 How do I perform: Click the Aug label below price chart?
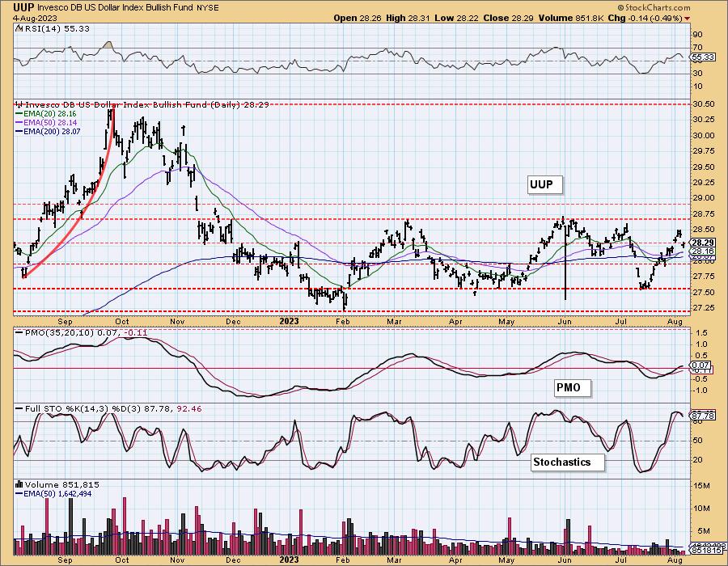676,322
